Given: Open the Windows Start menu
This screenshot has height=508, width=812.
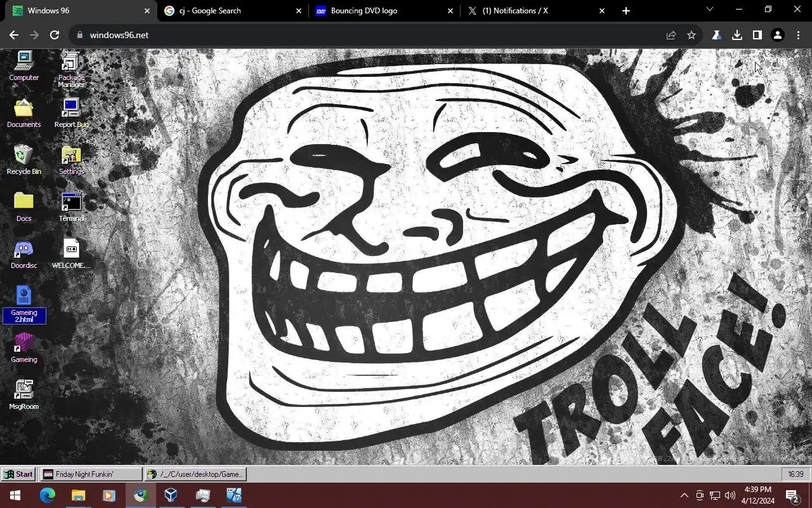Looking at the screenshot, I should [x=15, y=495].
